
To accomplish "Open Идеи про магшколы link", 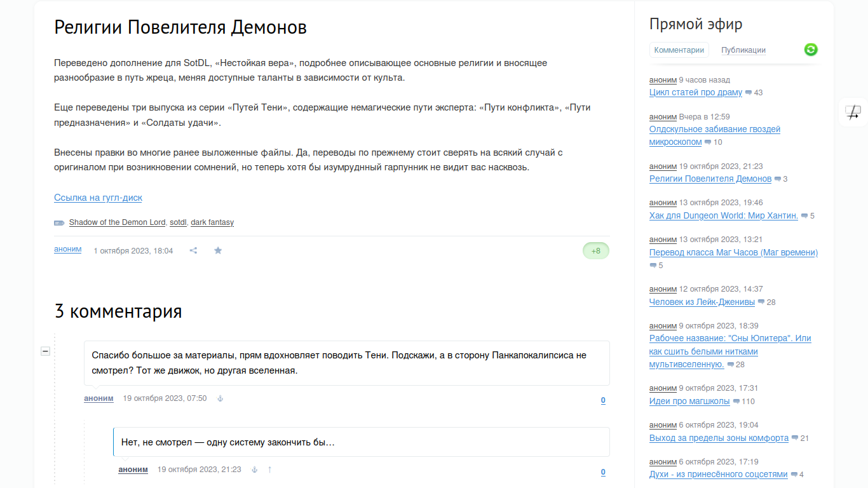I will (x=689, y=401).
